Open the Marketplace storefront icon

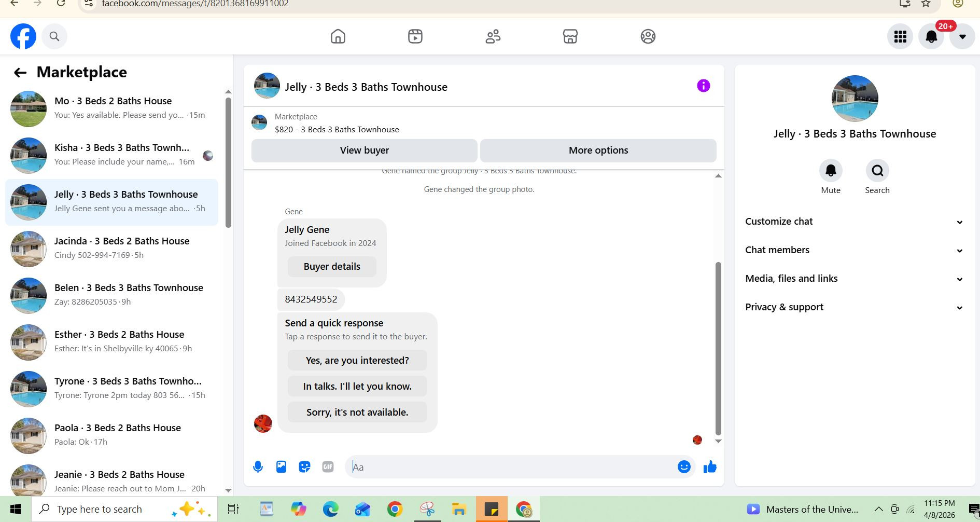point(570,36)
